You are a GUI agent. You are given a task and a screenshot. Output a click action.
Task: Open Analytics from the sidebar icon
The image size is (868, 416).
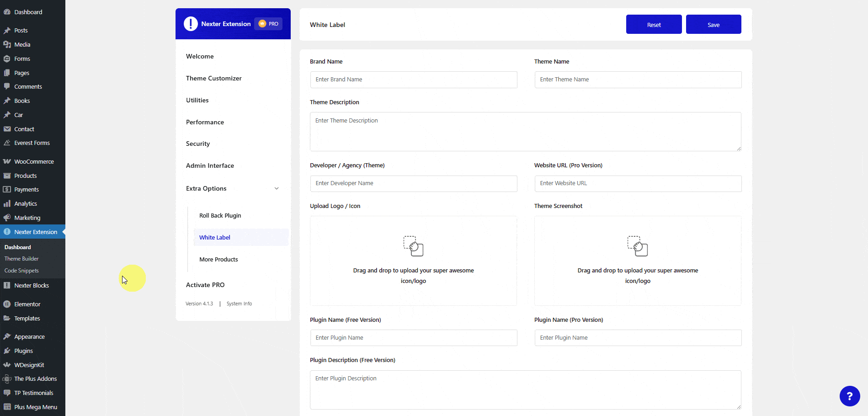pyautogui.click(x=7, y=203)
